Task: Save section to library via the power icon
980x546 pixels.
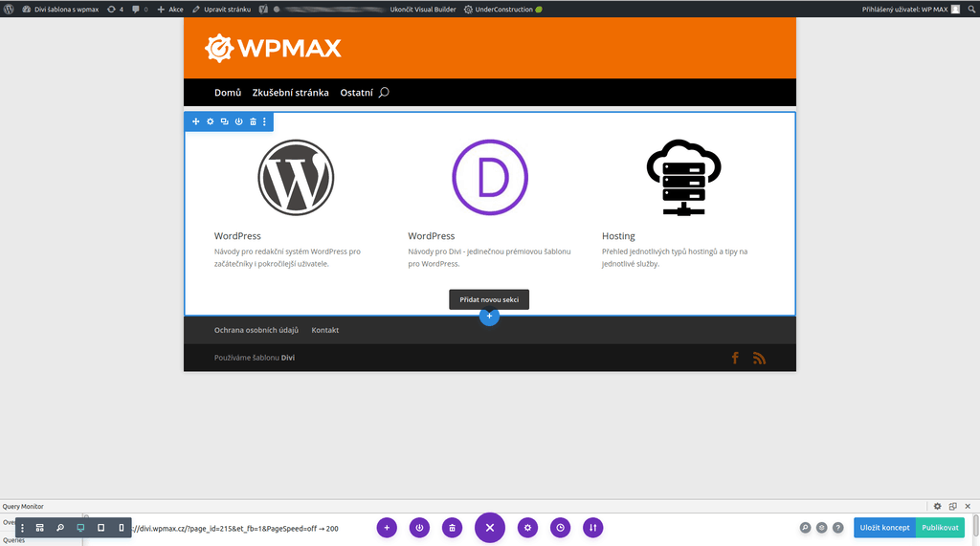Action: pyautogui.click(x=238, y=121)
